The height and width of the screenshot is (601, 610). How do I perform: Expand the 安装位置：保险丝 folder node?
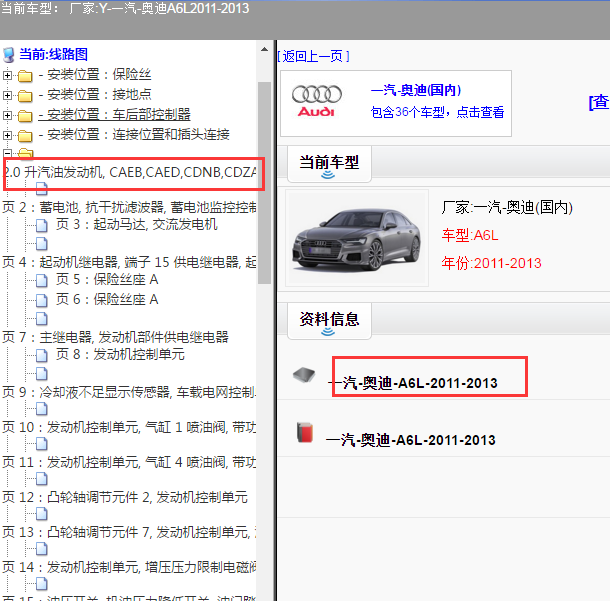[x=7, y=75]
